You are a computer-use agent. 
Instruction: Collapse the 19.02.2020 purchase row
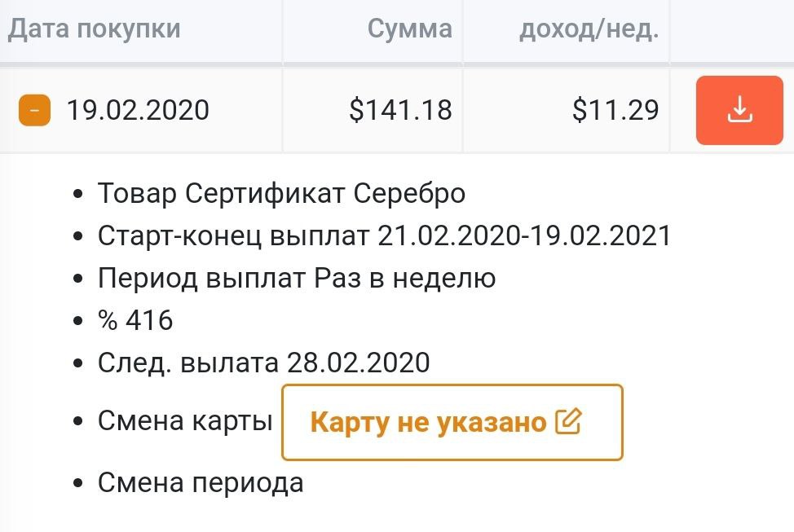[x=34, y=110]
